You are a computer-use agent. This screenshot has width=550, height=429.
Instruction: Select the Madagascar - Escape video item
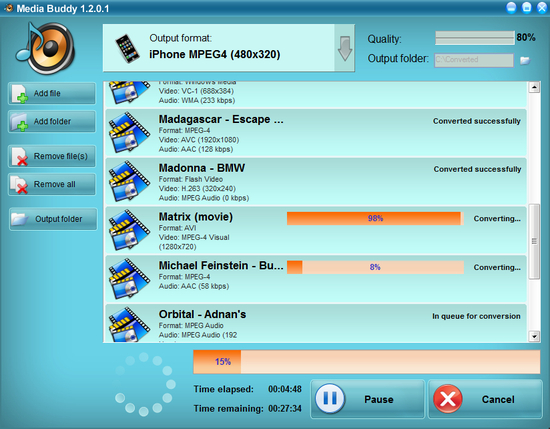pos(316,133)
